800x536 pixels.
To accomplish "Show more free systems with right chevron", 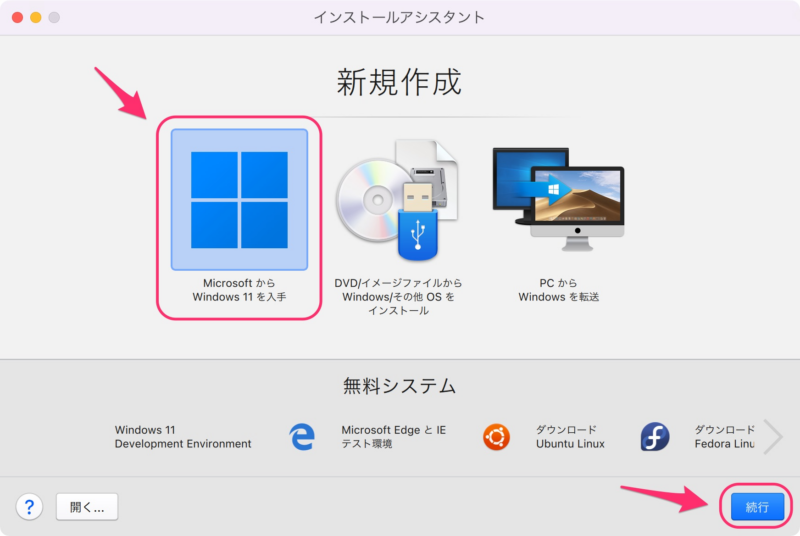I will coord(773,437).
